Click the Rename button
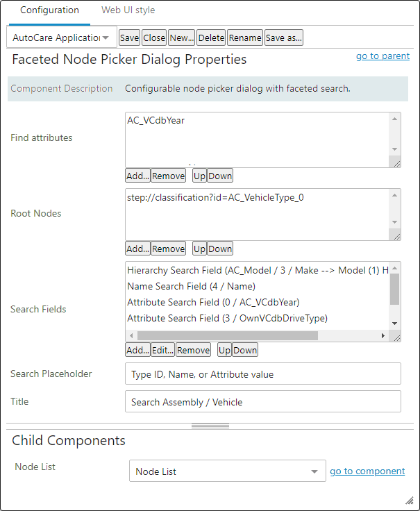Screen dimensions: 420x511 pos(245,37)
